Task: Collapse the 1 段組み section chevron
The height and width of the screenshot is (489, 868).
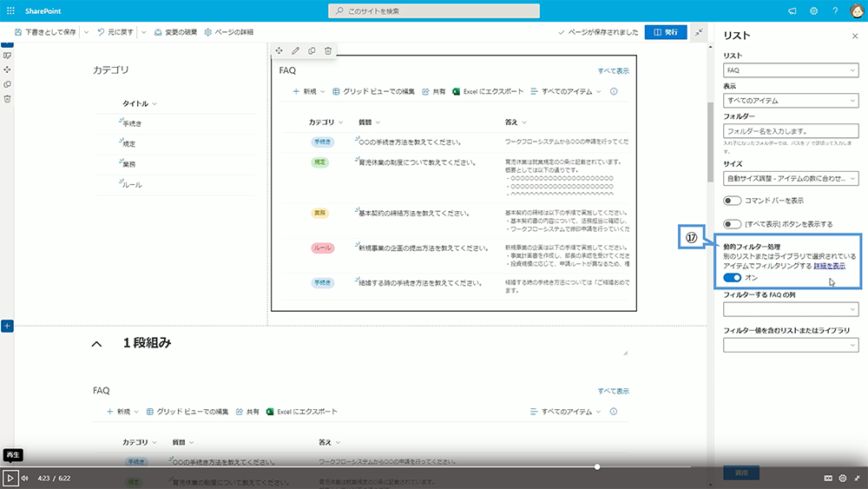Action: coord(96,344)
